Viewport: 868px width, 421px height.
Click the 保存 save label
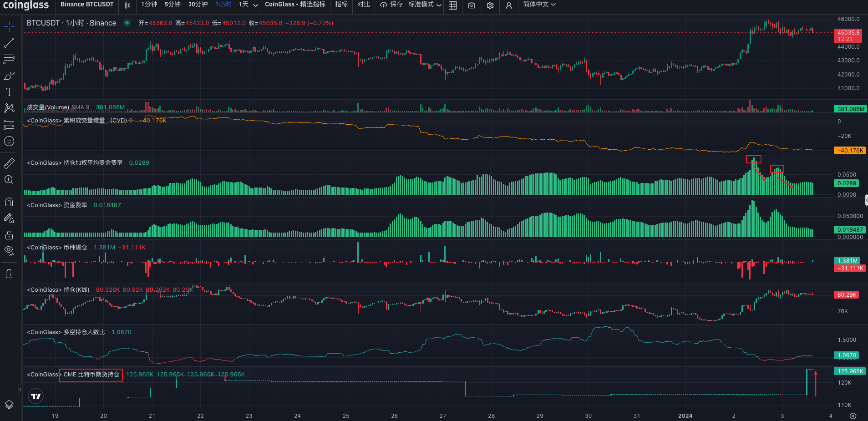click(396, 4)
